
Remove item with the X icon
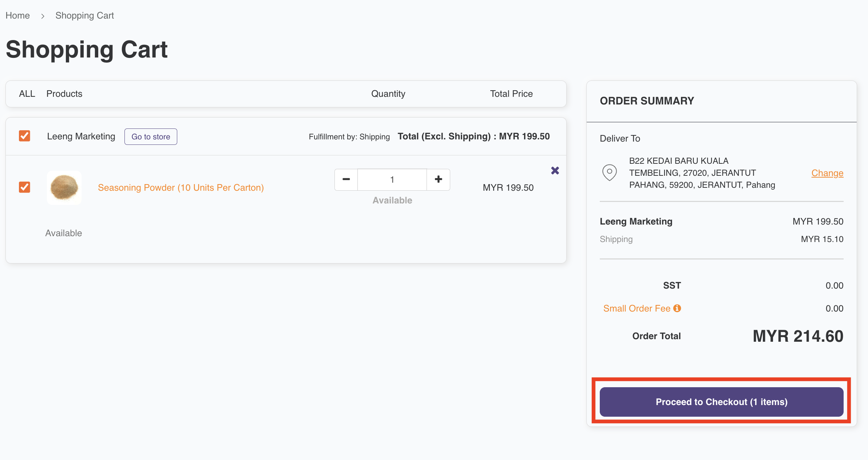pos(555,170)
